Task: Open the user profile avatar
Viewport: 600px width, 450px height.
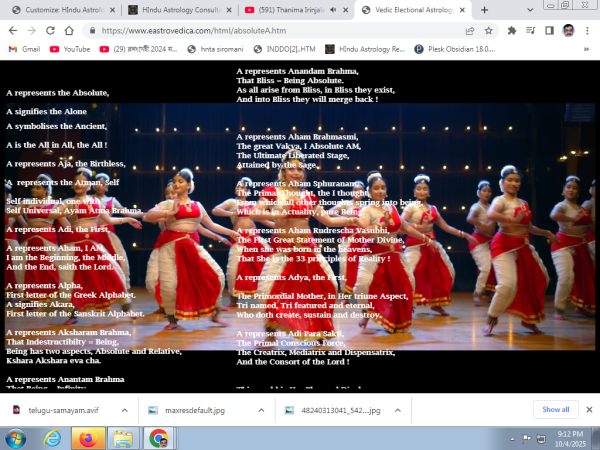Action: pyautogui.click(x=567, y=30)
